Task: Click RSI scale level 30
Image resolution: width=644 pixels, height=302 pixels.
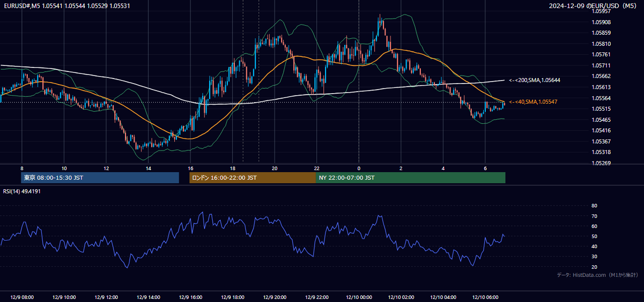Action: [x=594, y=257]
